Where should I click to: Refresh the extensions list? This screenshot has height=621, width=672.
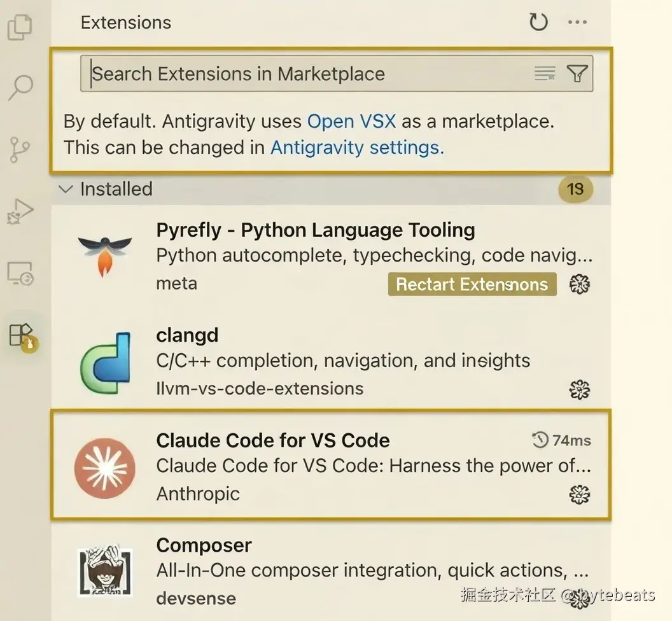pyautogui.click(x=538, y=23)
